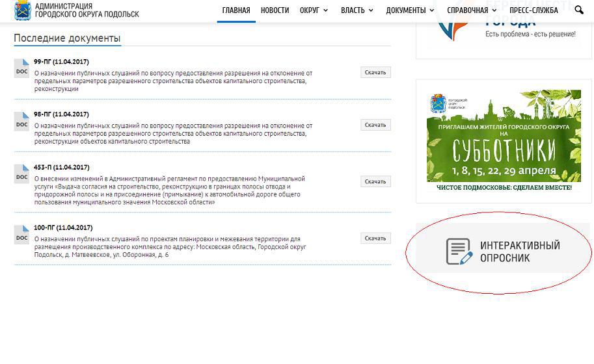Open the Субботники green banner
Viewport: 594px width, 364px height.
tap(504, 141)
